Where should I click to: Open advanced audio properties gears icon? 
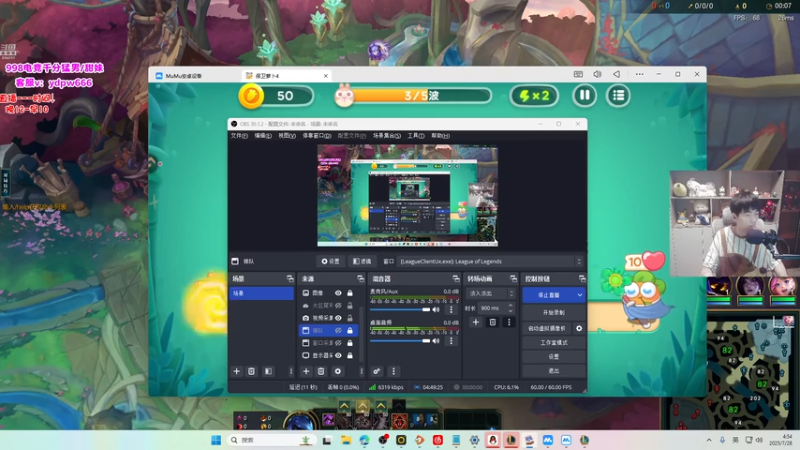pyautogui.click(x=377, y=371)
